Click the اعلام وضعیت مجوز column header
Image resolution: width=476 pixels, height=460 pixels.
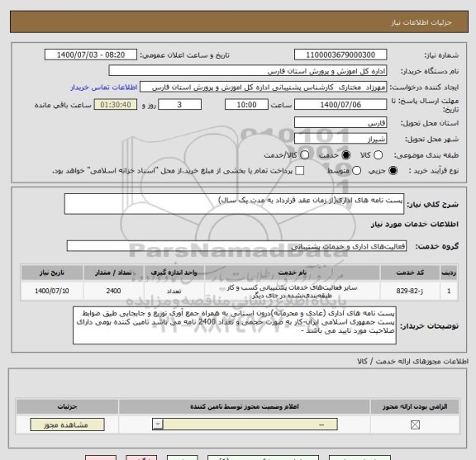point(245,406)
